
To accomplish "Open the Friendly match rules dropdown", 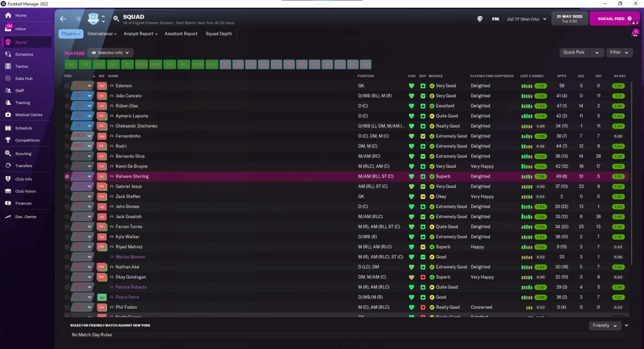I will point(605,325).
